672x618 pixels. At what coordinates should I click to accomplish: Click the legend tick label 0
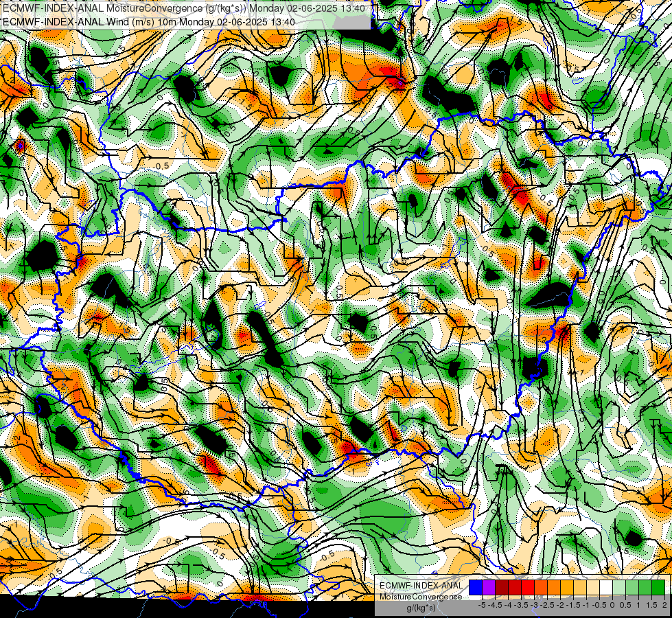(612, 605)
